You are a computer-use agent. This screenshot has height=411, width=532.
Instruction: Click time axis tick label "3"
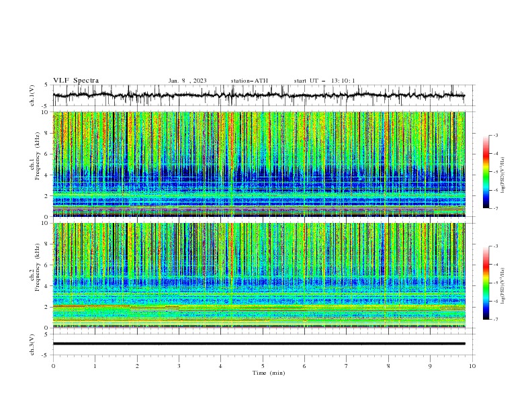tap(179, 366)
